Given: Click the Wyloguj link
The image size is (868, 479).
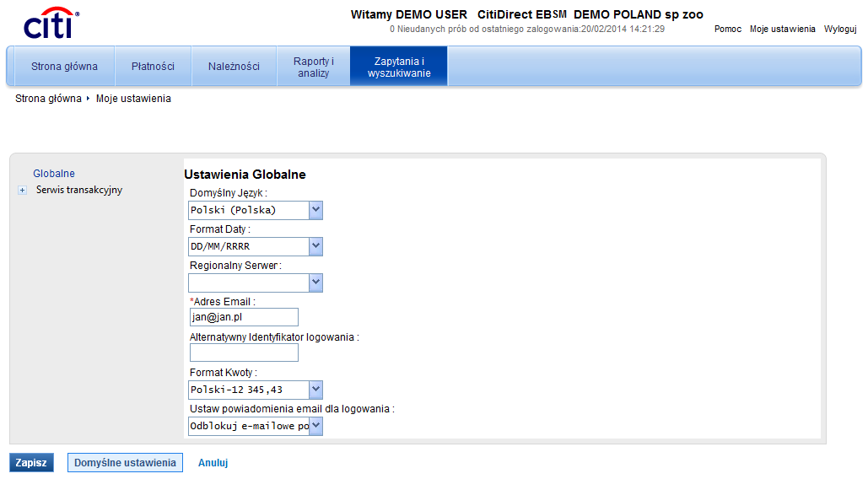Looking at the screenshot, I should (x=840, y=29).
